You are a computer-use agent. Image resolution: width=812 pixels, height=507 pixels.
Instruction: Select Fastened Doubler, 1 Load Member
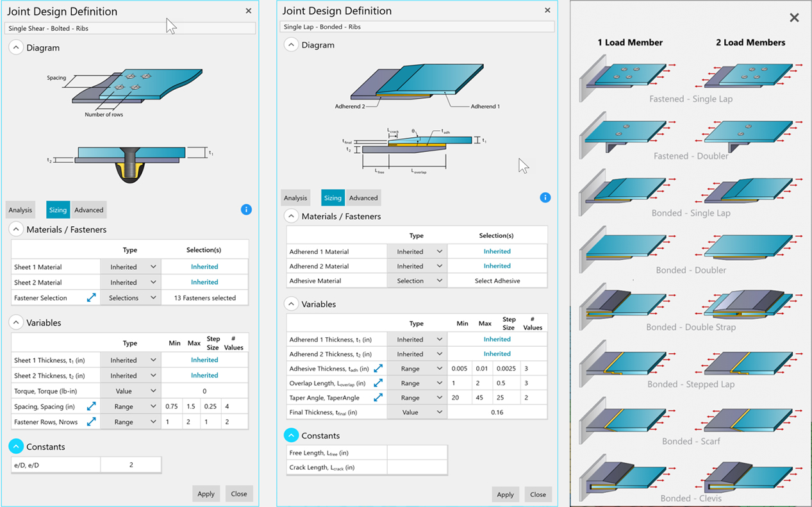tap(628, 135)
